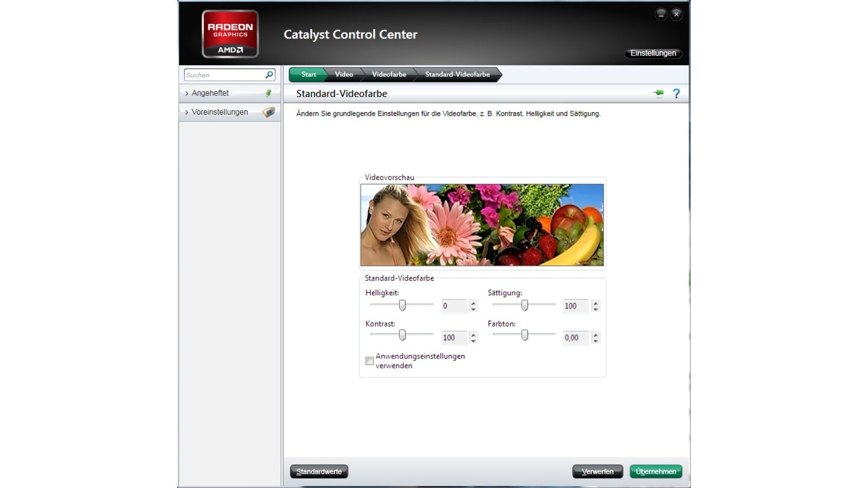Minimize the Catalyst Control Center window

click(x=661, y=14)
